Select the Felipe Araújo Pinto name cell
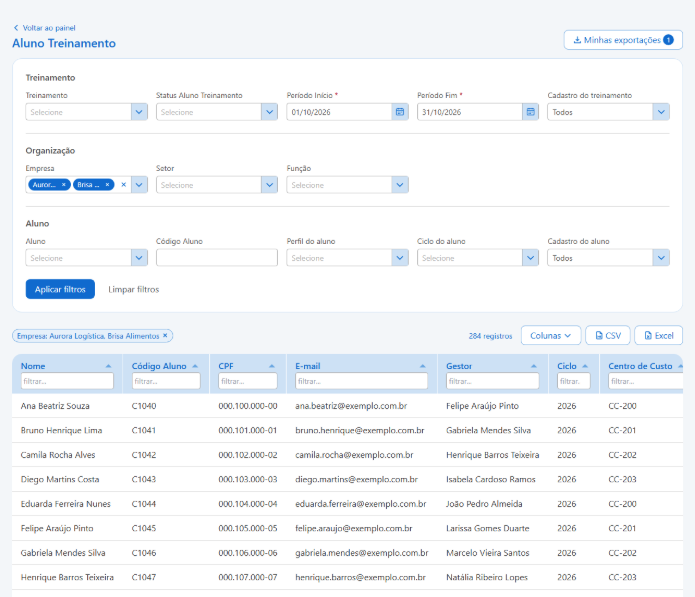The height and width of the screenshot is (597, 695). (57, 528)
